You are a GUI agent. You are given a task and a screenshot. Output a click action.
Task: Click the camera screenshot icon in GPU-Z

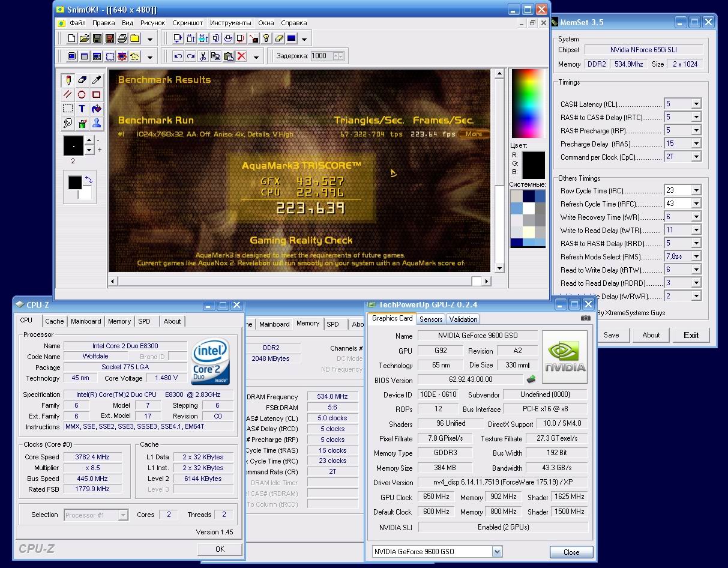585,318
